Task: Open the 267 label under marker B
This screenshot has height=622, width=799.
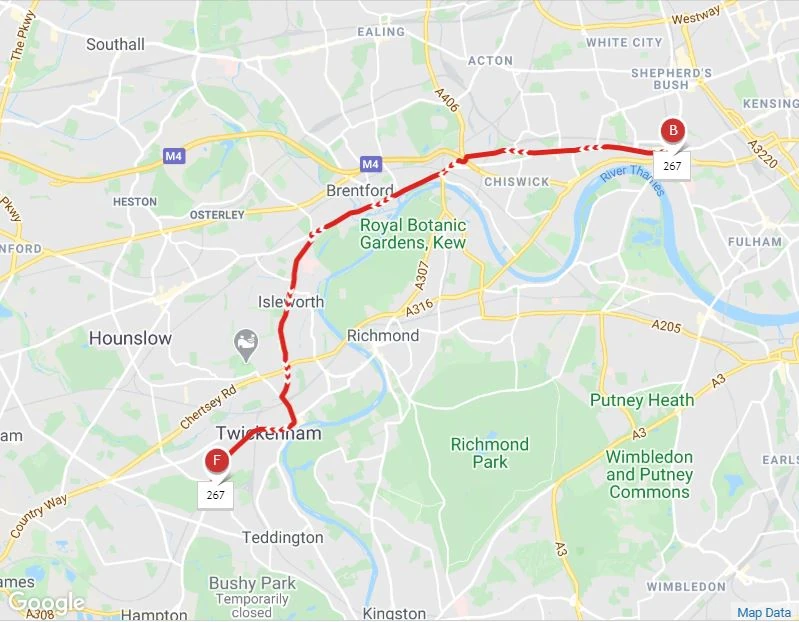Action: (672, 166)
